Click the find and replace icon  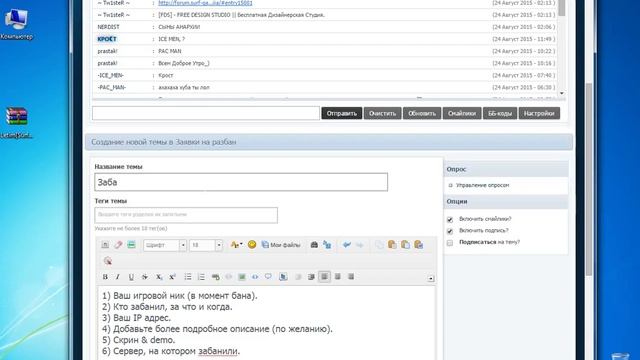point(327,245)
